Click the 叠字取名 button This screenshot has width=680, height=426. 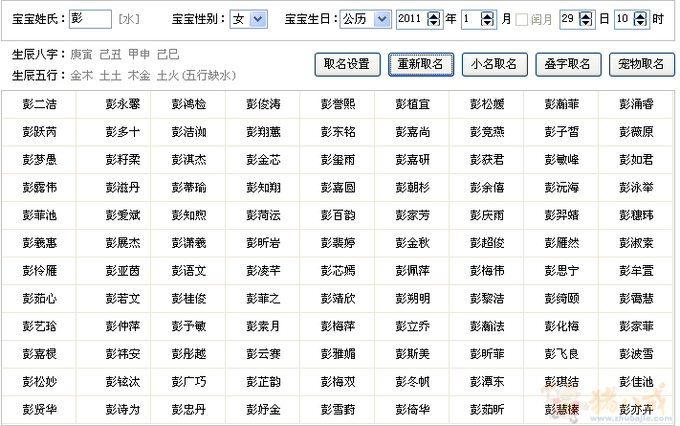point(569,64)
